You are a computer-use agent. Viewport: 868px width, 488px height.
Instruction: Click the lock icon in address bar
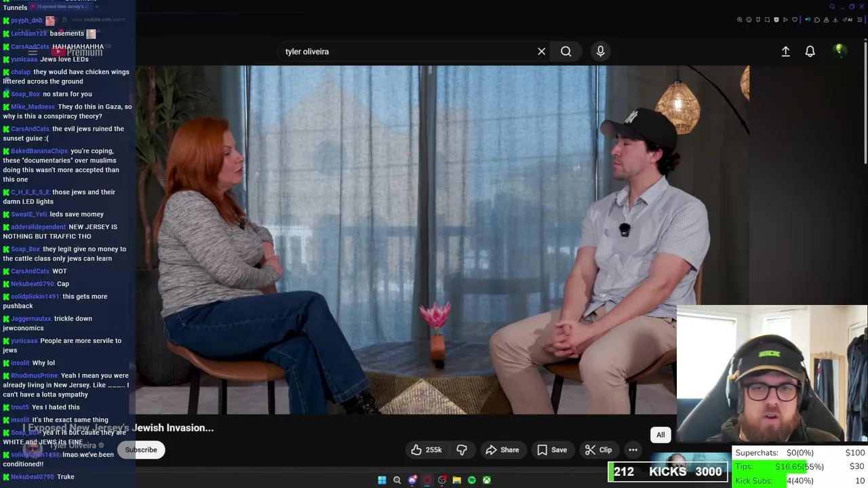click(64, 20)
